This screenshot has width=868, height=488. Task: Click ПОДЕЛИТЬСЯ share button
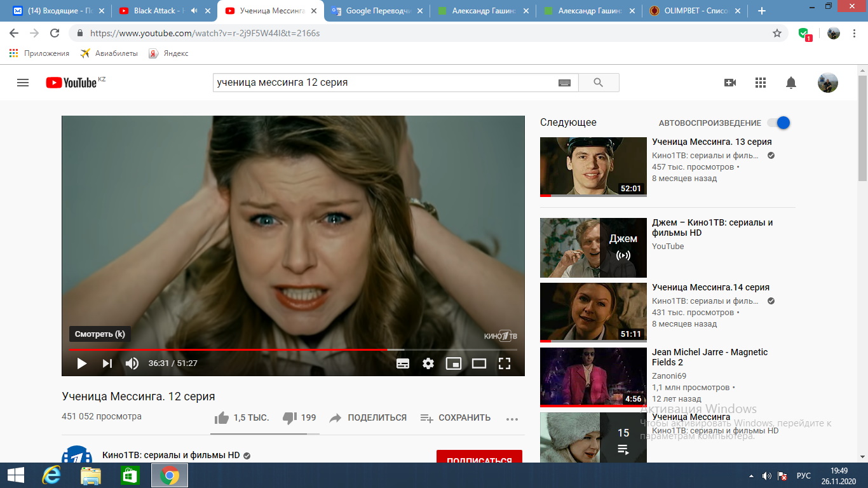(368, 417)
